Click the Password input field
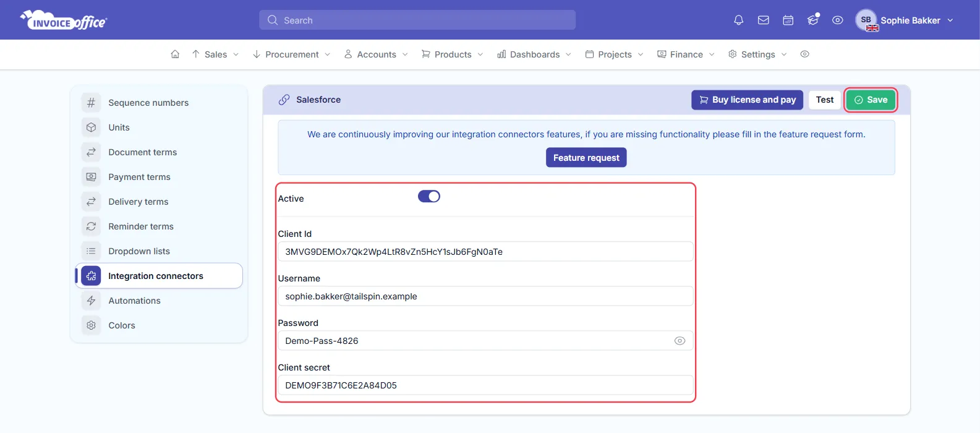 [x=485, y=341]
